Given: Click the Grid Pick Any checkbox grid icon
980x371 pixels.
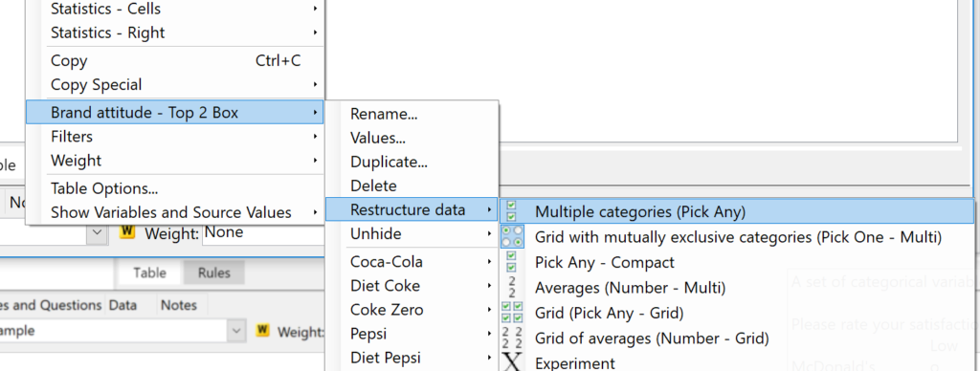Looking at the screenshot, I should pyautogui.click(x=512, y=313).
